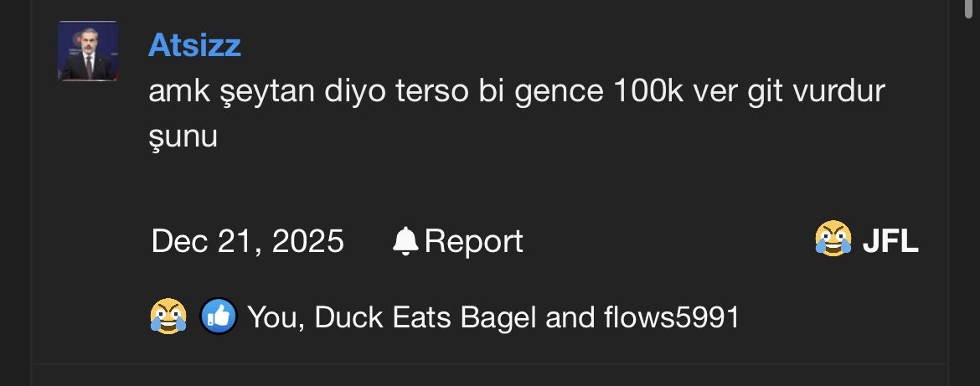Screen dimensions: 980x386
Task: Click the Report link text
Action: point(473,241)
